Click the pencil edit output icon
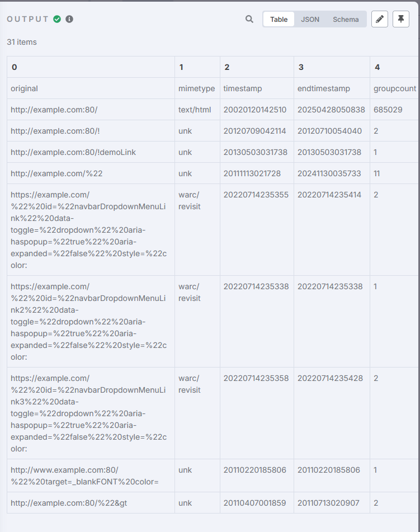 380,19
